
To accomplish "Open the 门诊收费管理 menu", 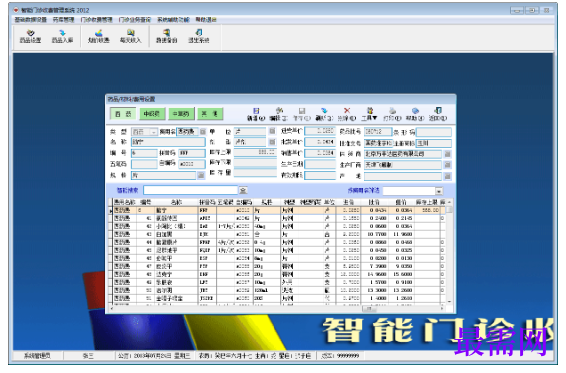I will [x=97, y=20].
